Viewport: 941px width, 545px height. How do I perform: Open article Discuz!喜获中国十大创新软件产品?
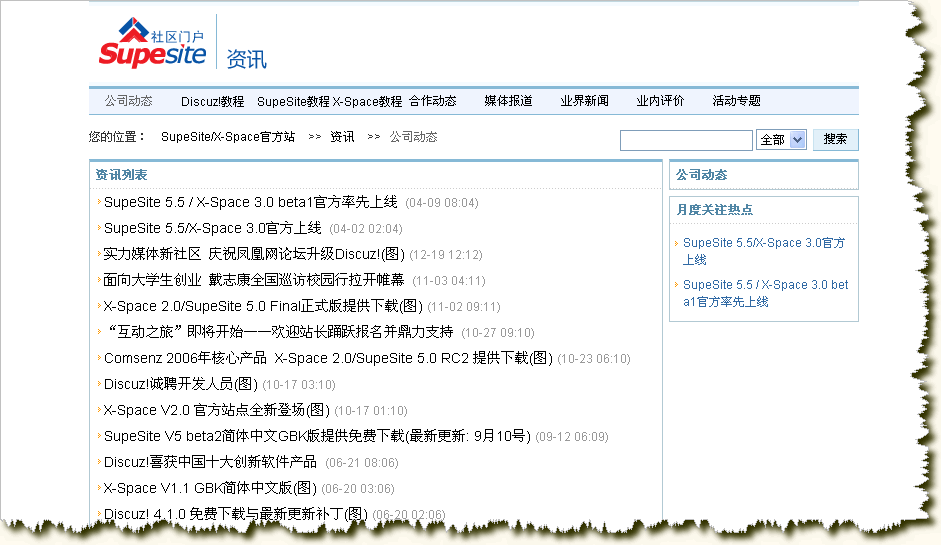(210, 462)
